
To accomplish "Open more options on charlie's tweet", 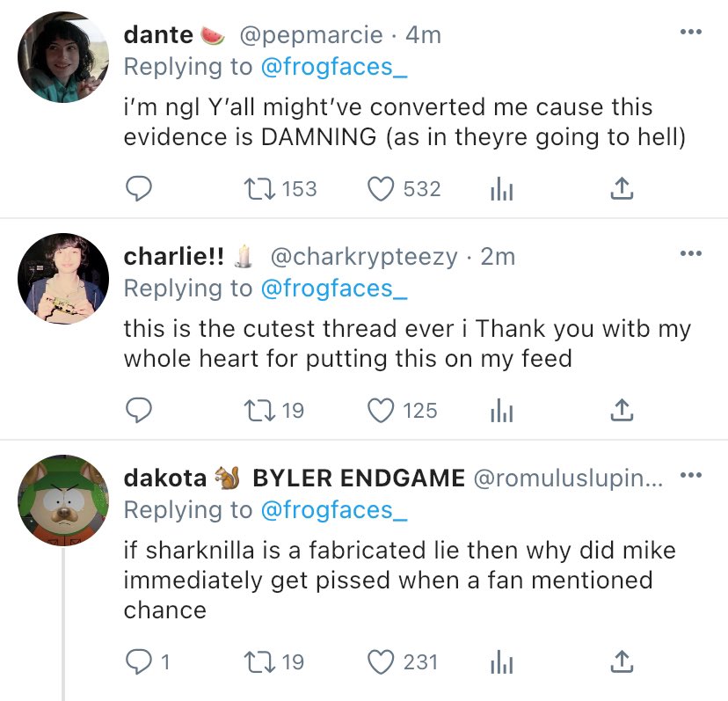I will [x=691, y=255].
